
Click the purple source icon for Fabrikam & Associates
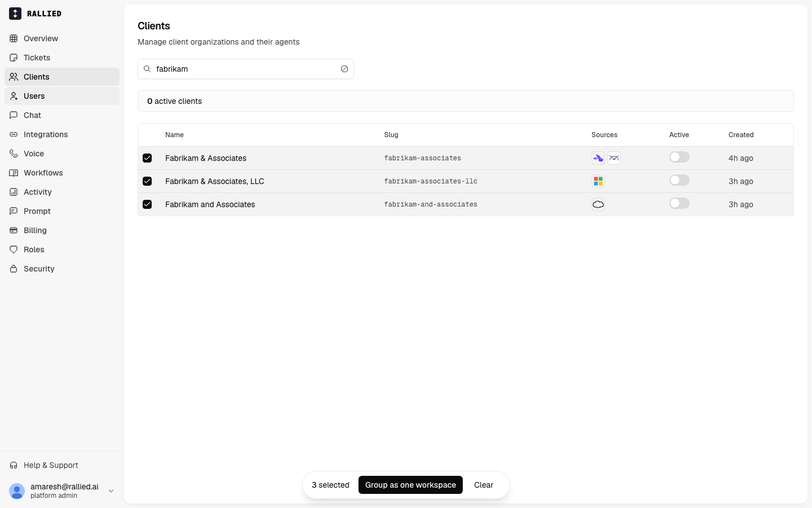pyautogui.click(x=598, y=158)
